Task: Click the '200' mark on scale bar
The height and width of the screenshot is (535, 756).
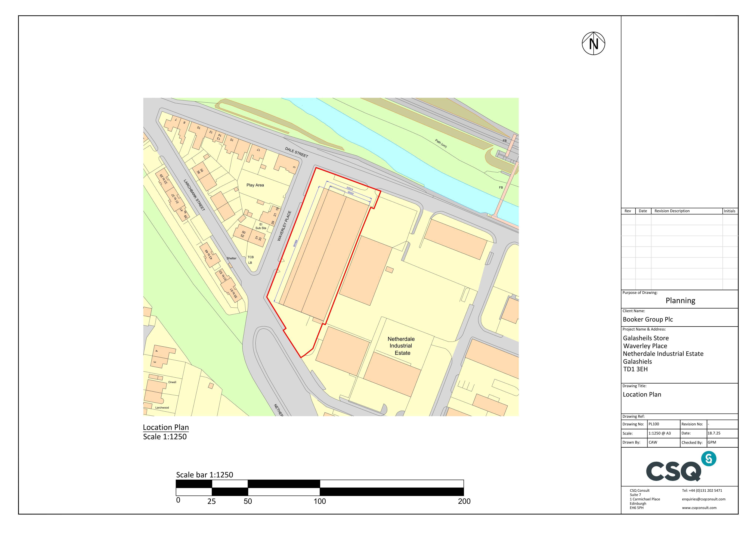Action: point(464,501)
